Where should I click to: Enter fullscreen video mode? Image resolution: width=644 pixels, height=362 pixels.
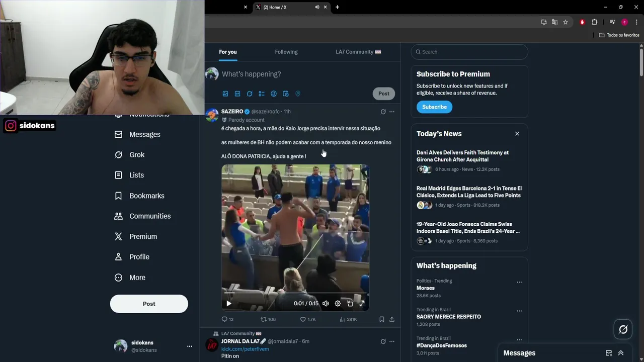pos(362,303)
